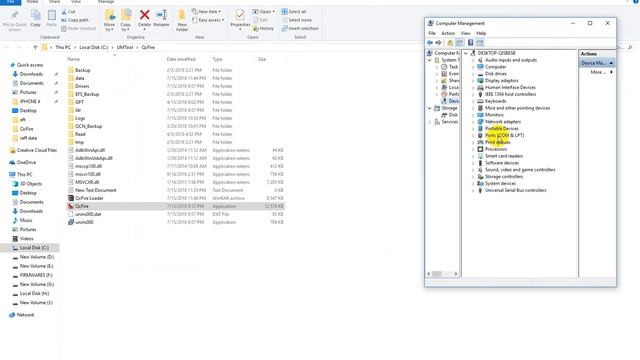Open Properties in File Explorer ribbon

240,20
